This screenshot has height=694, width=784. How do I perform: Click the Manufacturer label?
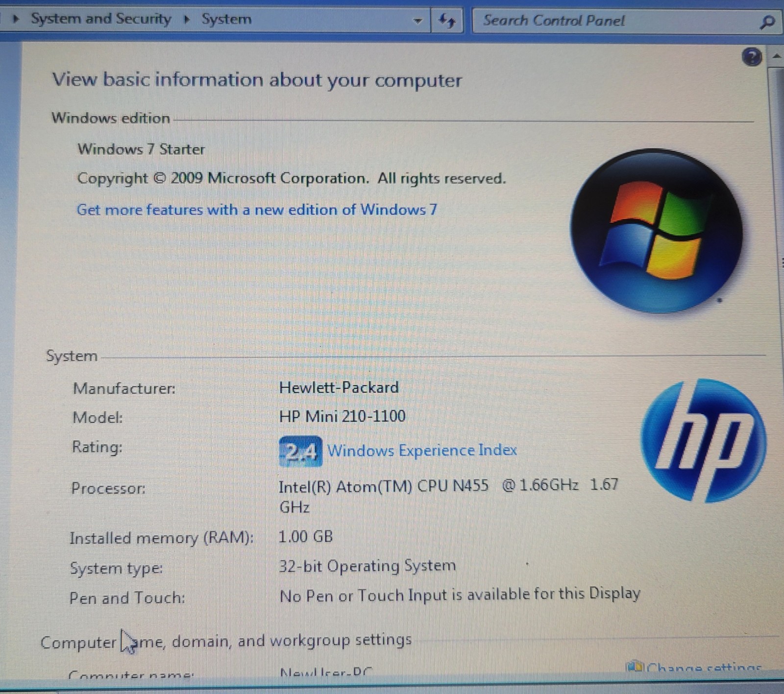click(x=124, y=388)
